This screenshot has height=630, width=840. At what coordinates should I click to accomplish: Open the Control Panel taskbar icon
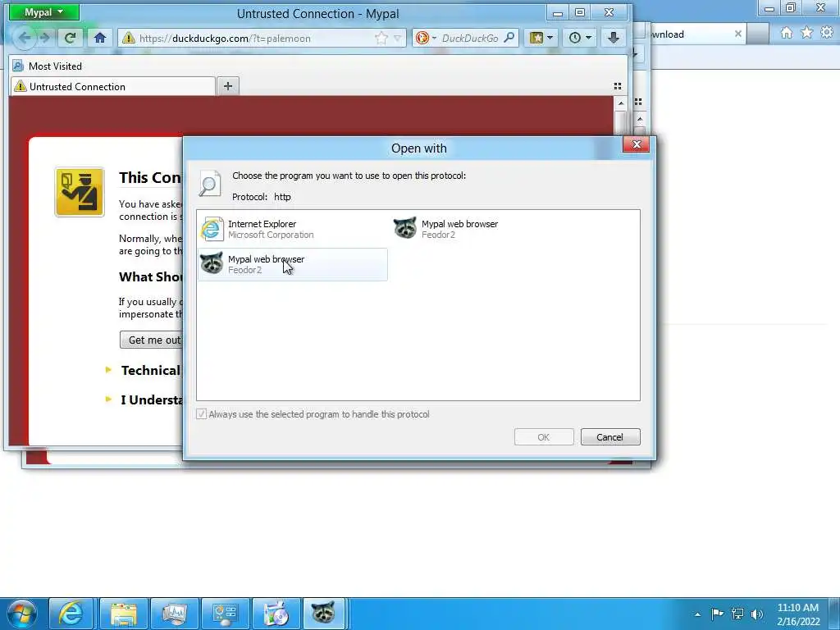click(x=226, y=614)
